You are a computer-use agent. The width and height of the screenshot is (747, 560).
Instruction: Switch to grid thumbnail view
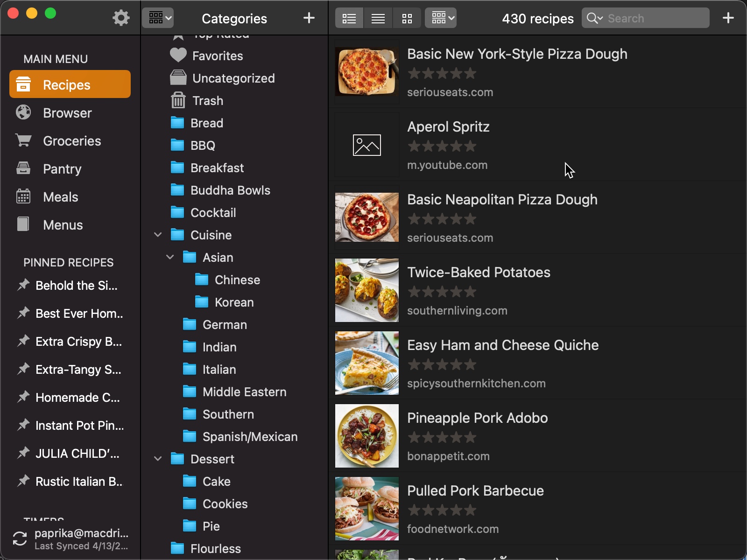pos(407,18)
